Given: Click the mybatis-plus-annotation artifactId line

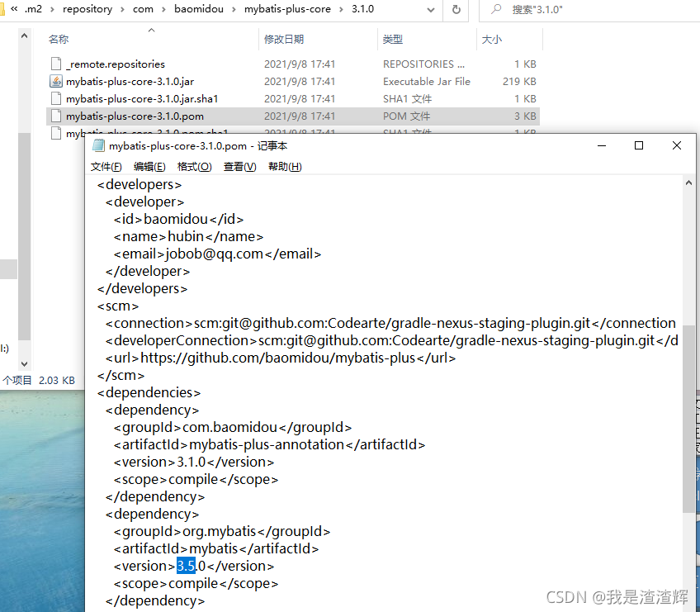Looking at the screenshot, I should point(269,444).
